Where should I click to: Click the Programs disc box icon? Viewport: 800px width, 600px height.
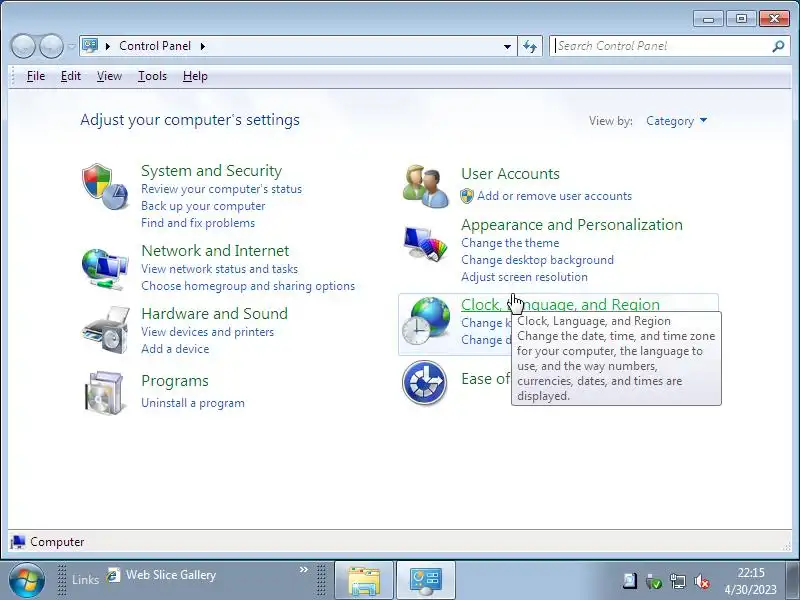(104, 392)
